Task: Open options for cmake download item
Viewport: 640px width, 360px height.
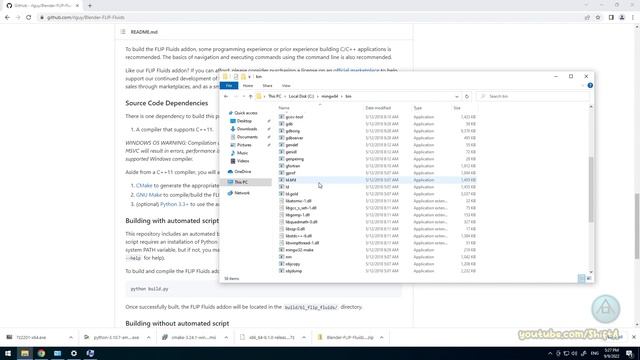Action: click(x=226, y=338)
